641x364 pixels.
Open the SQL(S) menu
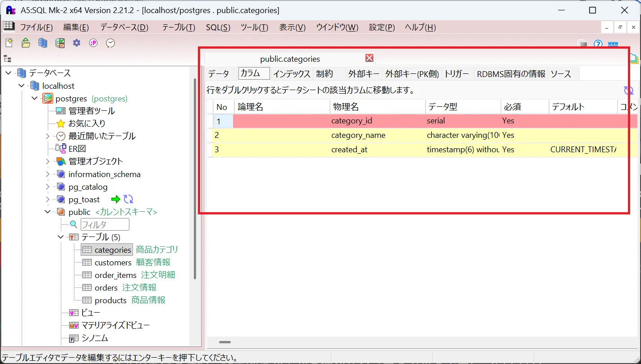tap(218, 27)
